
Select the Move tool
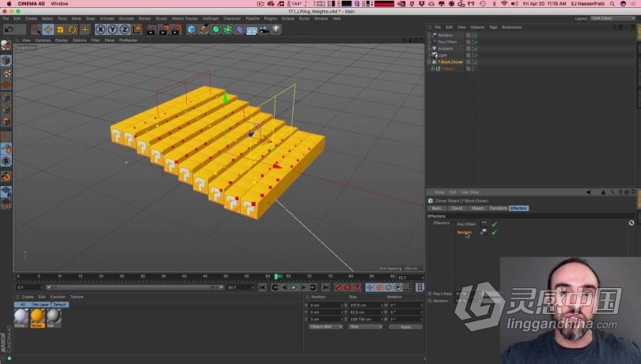pos(48,29)
